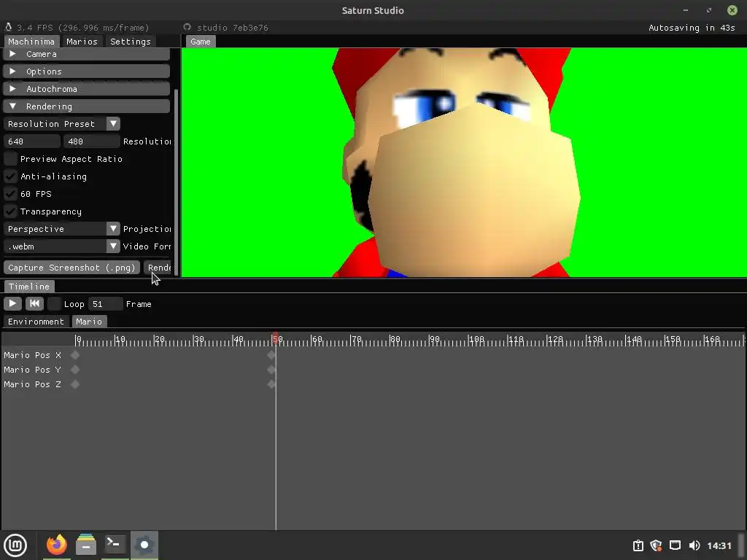Select Mario Pos Y keyframe at frame 0
Viewport: 747px width, 560px height.
click(x=75, y=370)
